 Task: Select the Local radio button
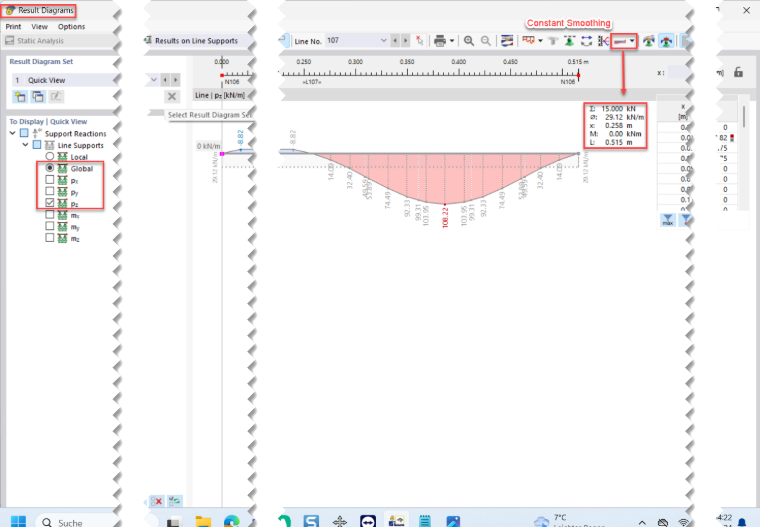click(49, 156)
